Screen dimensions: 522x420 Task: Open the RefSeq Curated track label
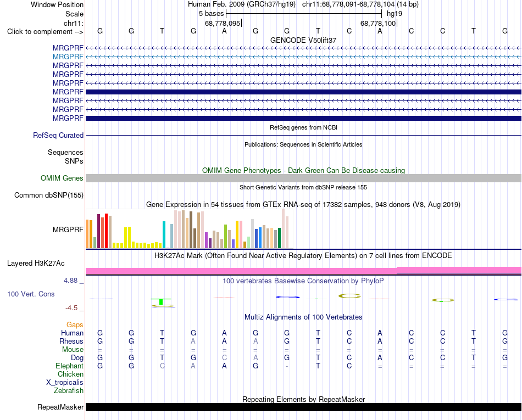(58, 136)
